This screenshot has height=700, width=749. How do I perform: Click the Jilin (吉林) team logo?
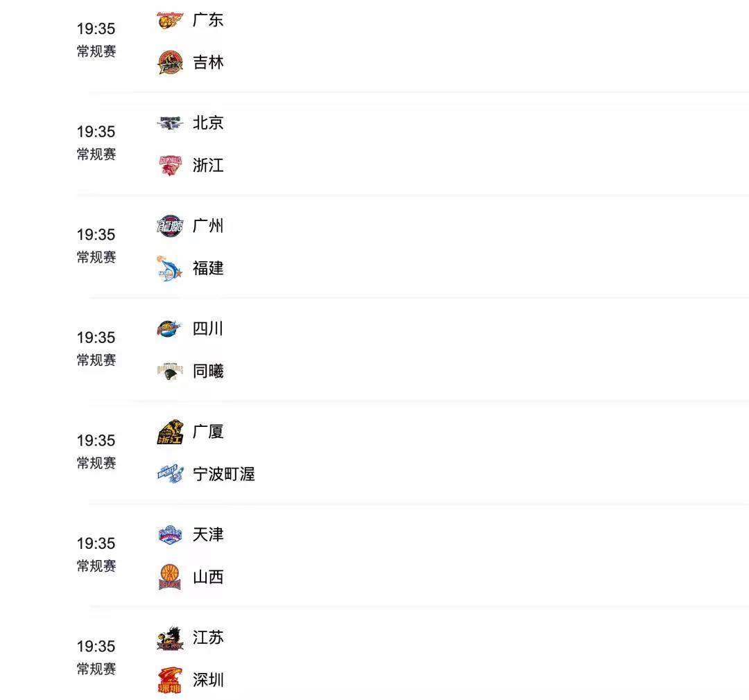pos(170,62)
